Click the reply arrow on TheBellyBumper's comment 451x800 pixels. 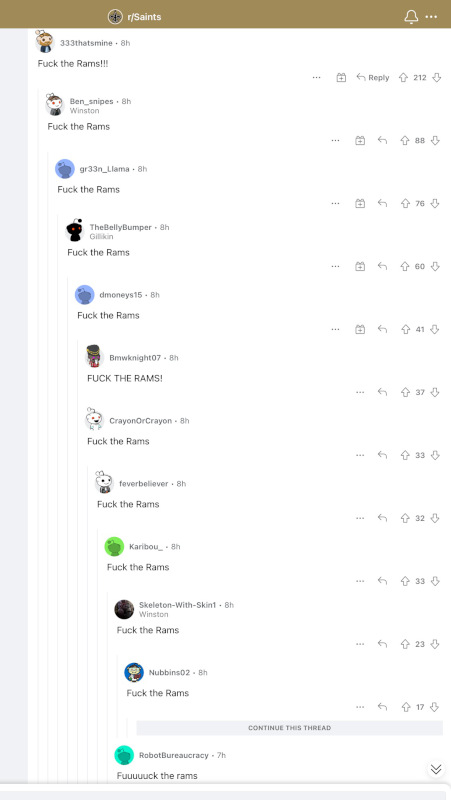(382, 266)
